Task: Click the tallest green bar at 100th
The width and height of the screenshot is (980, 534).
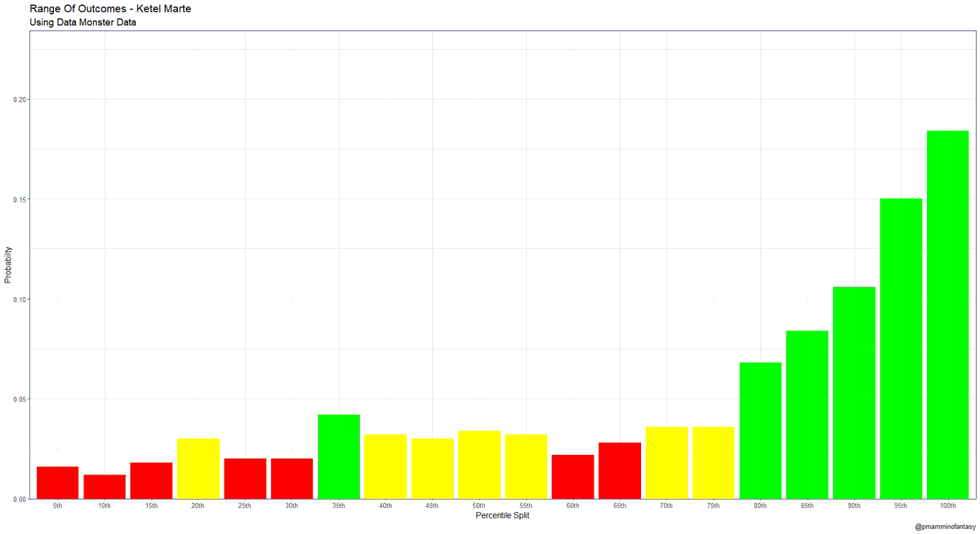Action: 947,315
